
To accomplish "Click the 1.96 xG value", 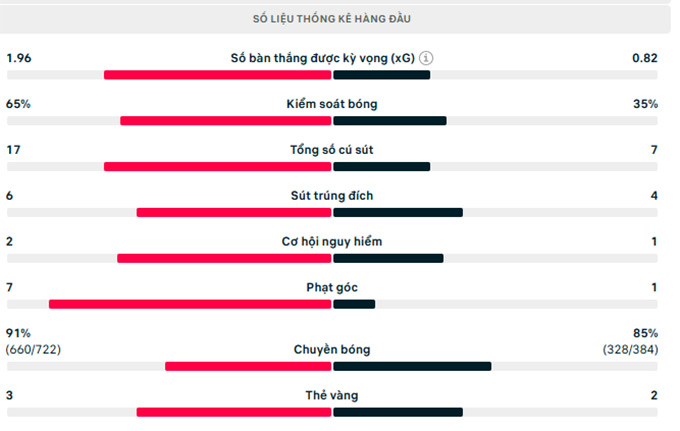I will tap(19, 58).
